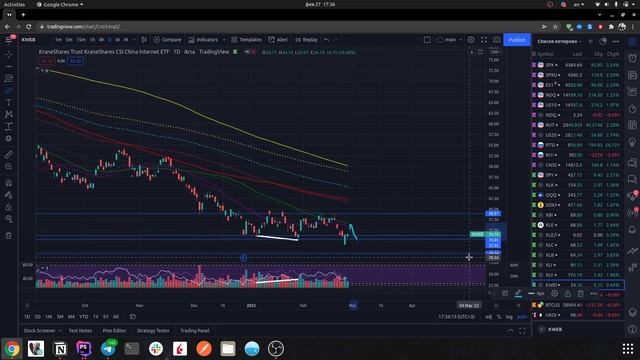Select SPX row in watchlist
Viewport: 640px width, 360px height.
click(578, 65)
